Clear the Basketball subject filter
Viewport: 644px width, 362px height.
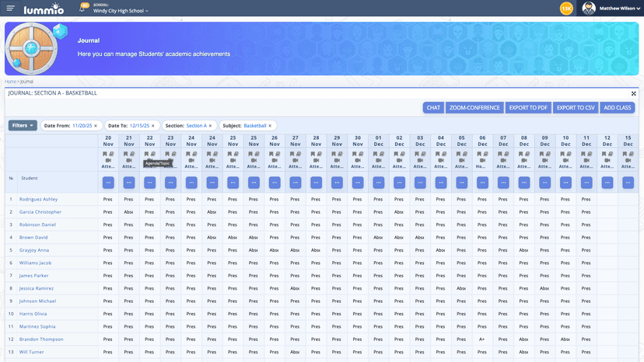[x=270, y=126]
